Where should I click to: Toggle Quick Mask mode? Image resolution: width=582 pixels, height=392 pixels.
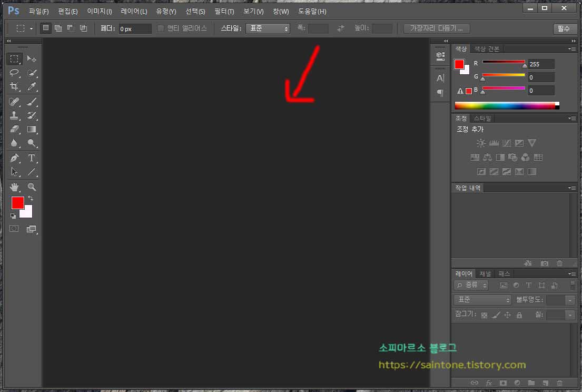coord(14,229)
